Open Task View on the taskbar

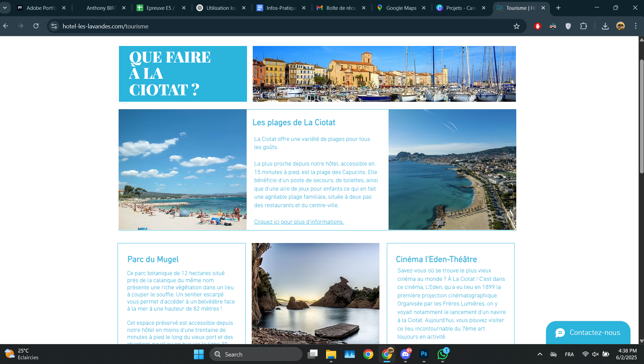tap(313, 354)
